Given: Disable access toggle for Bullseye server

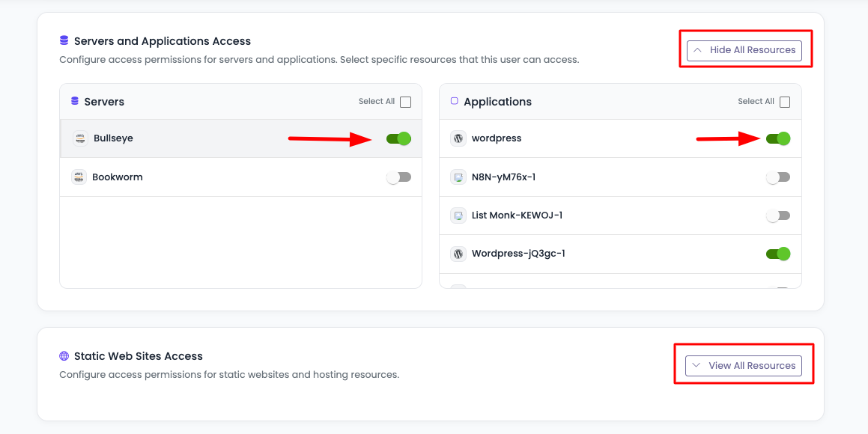Looking at the screenshot, I should point(398,138).
